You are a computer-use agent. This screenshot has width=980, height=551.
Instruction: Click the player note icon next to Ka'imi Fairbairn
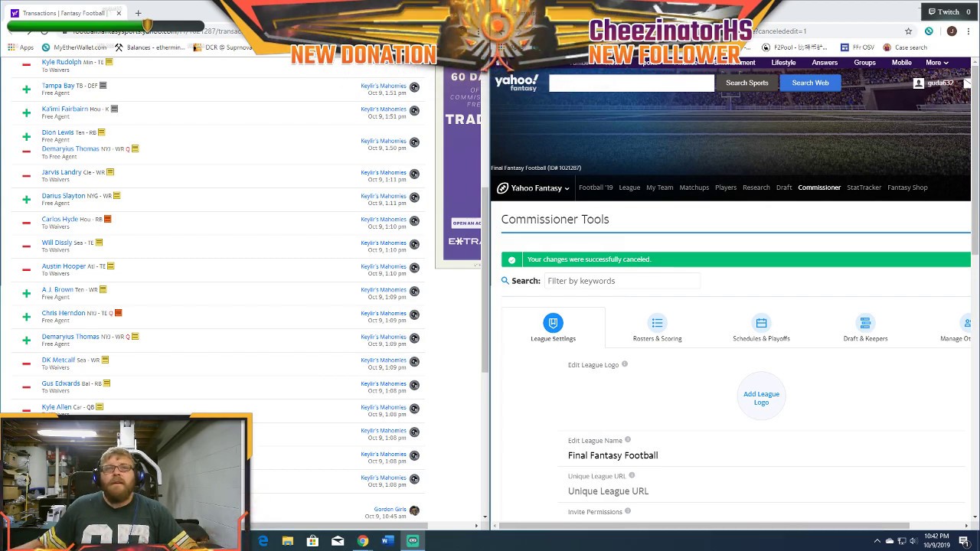tap(114, 109)
